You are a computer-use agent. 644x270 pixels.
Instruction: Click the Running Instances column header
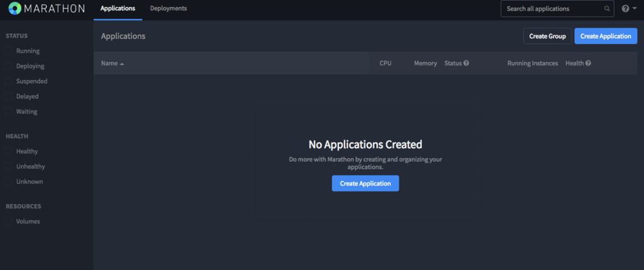tap(533, 64)
